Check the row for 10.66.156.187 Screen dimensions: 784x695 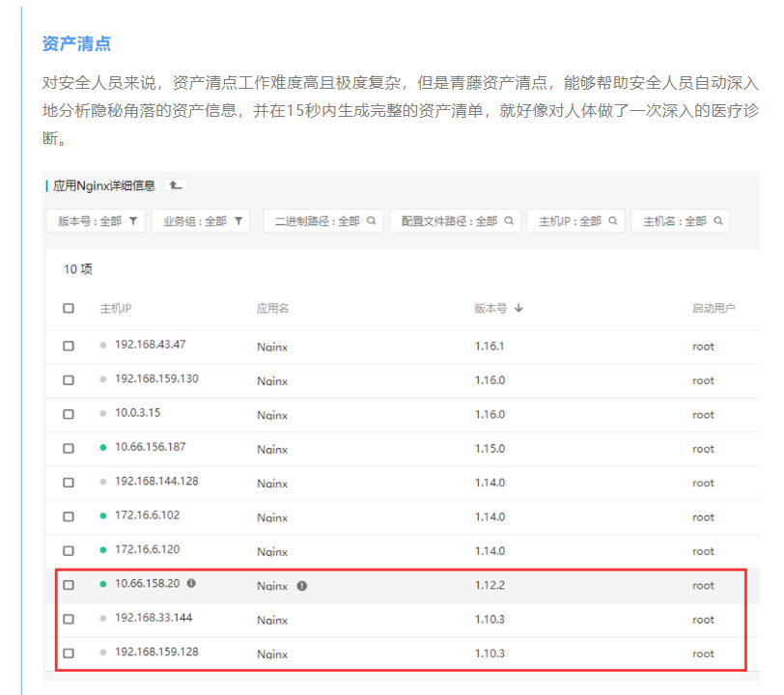click(69, 449)
